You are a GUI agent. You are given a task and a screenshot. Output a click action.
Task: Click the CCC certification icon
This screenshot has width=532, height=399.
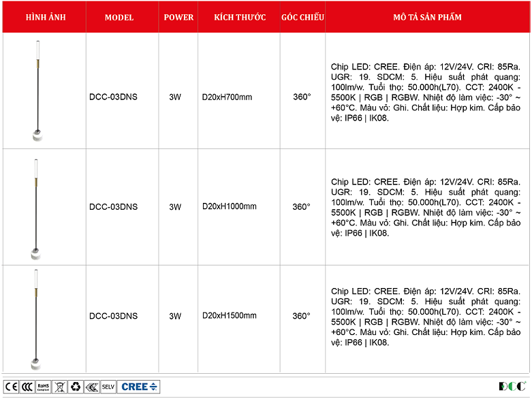[x=27, y=387]
